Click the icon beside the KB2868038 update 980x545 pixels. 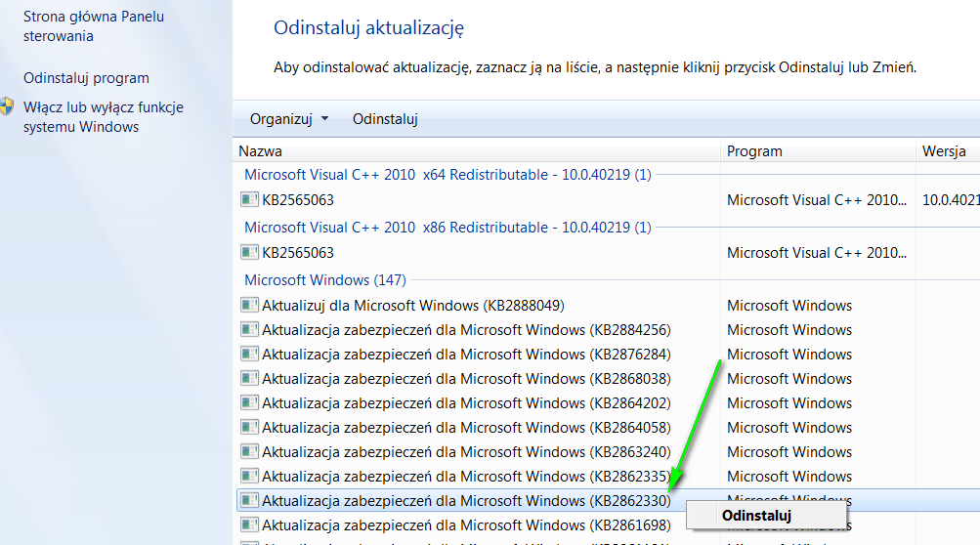pyautogui.click(x=249, y=378)
